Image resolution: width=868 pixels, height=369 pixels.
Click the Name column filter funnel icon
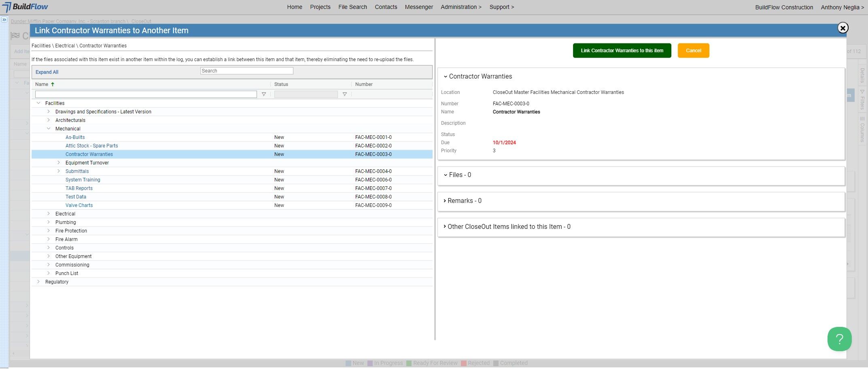(x=264, y=94)
